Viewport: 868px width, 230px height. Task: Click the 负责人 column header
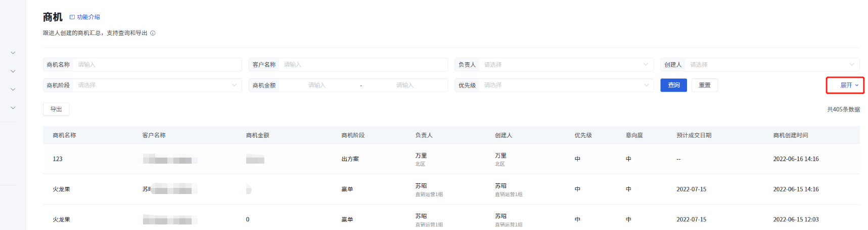coord(424,135)
